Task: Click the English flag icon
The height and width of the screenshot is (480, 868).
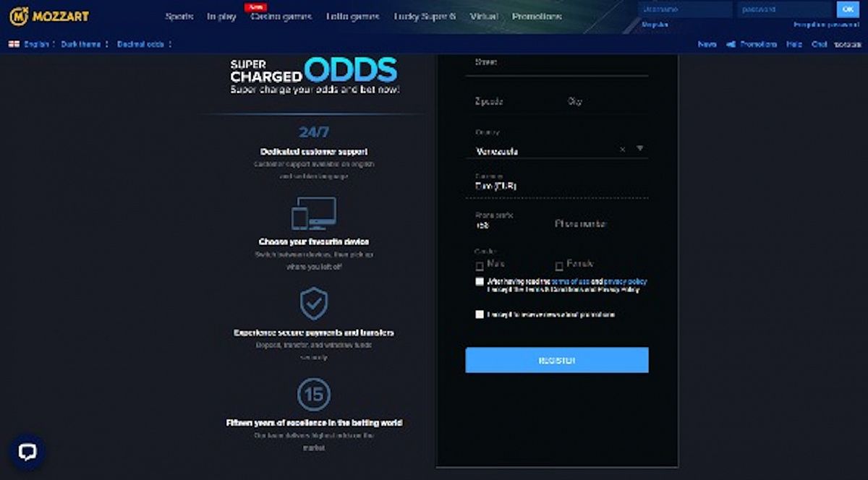Action: 14,44
